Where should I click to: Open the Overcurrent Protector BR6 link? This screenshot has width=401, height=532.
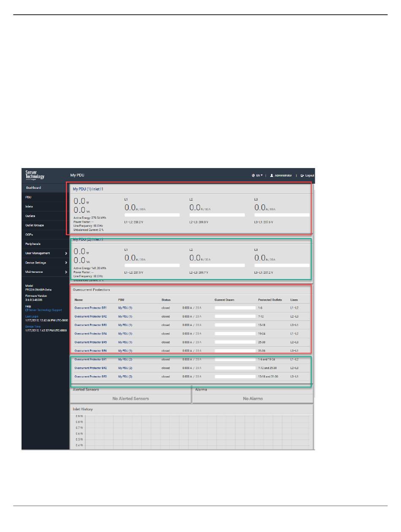click(91, 350)
